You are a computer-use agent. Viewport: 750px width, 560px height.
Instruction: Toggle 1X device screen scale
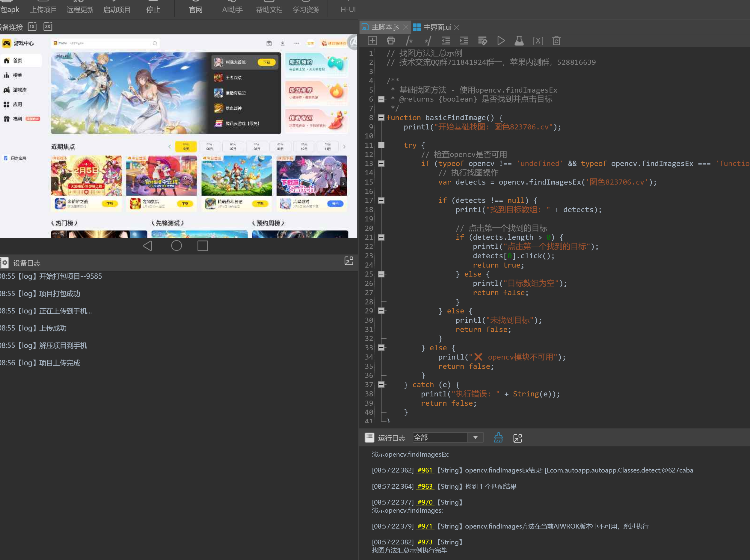point(32,26)
